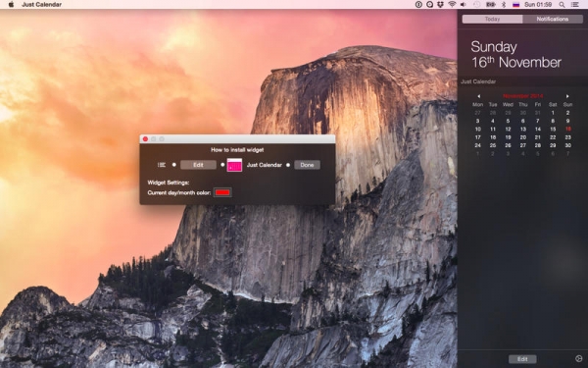Switch to the Notifications tab

point(553,19)
